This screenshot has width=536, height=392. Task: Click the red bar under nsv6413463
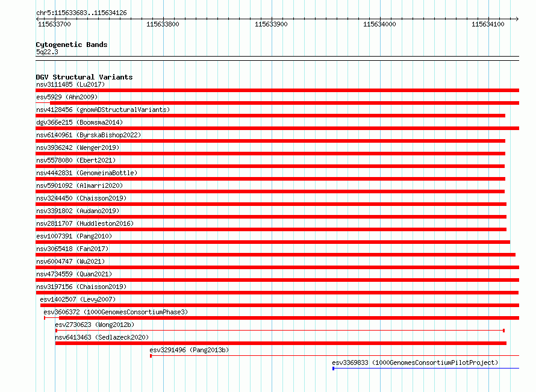coord(281,343)
